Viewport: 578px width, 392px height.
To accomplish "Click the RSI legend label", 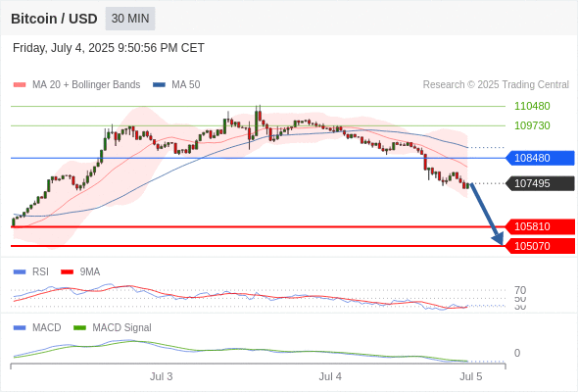I will [40, 272].
